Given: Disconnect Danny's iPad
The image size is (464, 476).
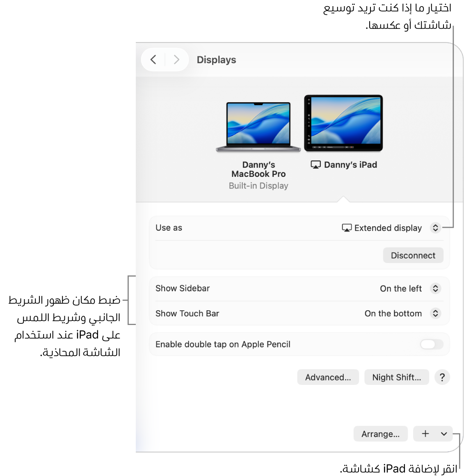Looking at the screenshot, I should (x=413, y=255).
